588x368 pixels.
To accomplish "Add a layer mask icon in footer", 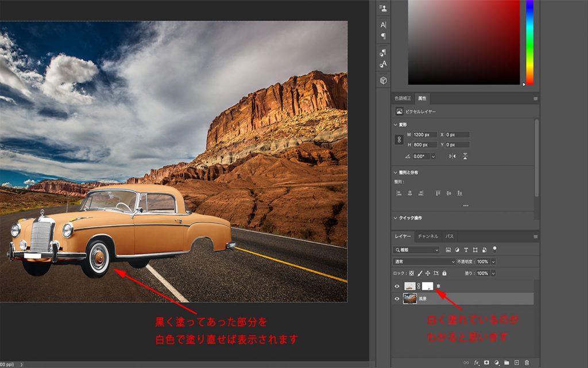I will [x=486, y=363].
